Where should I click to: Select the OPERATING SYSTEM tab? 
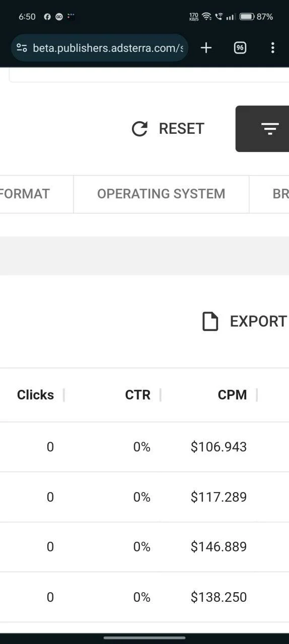(x=161, y=194)
